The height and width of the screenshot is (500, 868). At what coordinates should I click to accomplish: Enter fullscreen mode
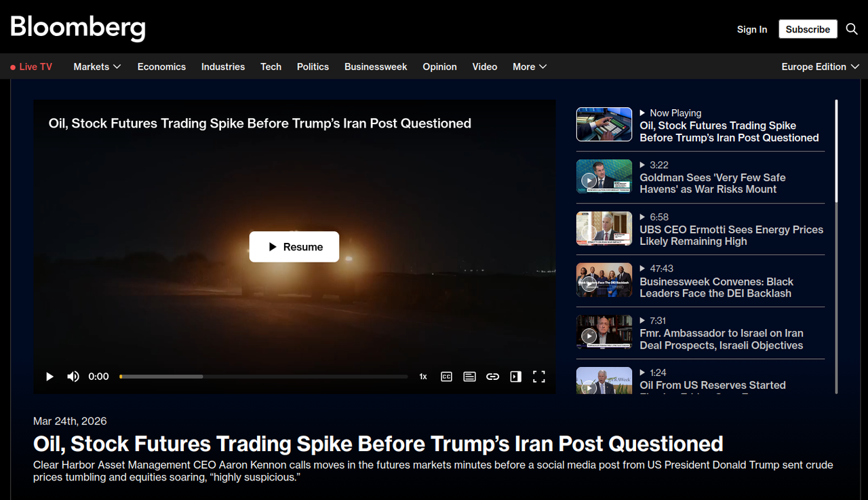(x=539, y=377)
